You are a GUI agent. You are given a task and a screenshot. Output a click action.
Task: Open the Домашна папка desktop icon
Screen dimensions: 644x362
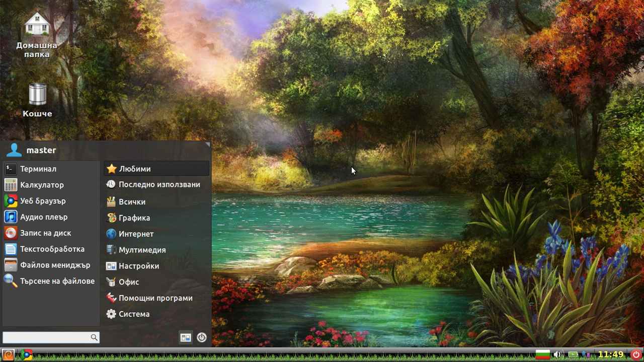coord(37,35)
